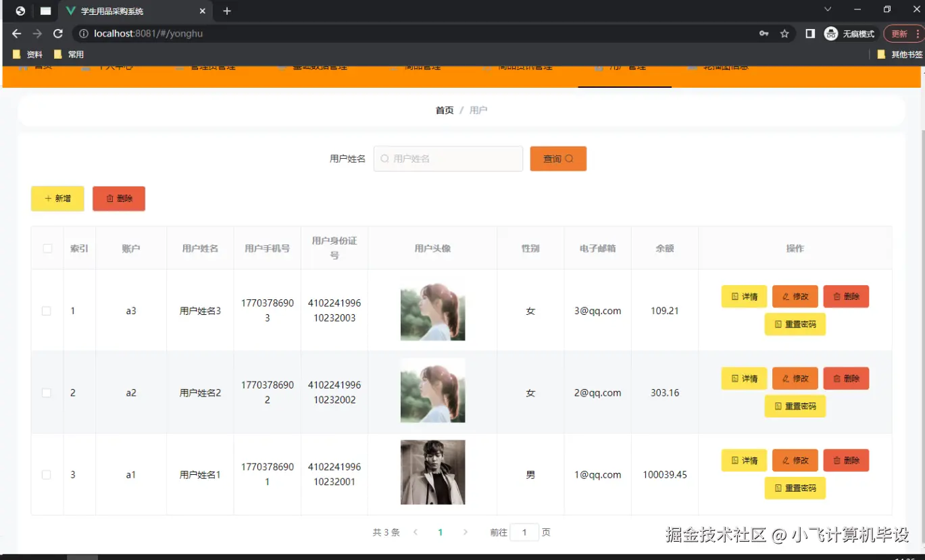Click the 1@qq.com email cell
Viewport: 925px width, 560px height.
(598, 475)
